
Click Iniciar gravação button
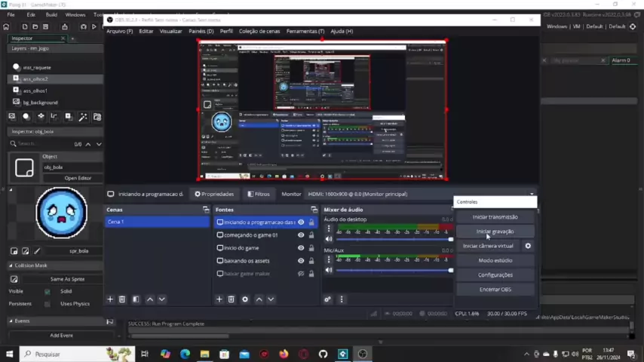495,232
